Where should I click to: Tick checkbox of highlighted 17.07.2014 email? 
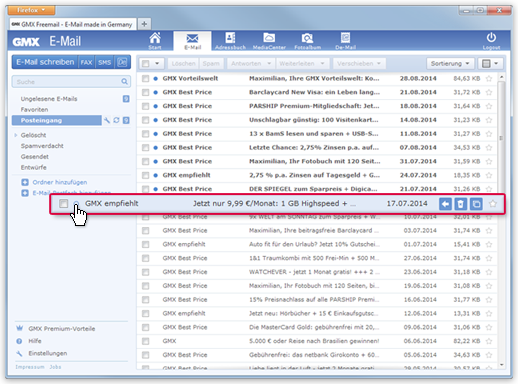(63, 204)
